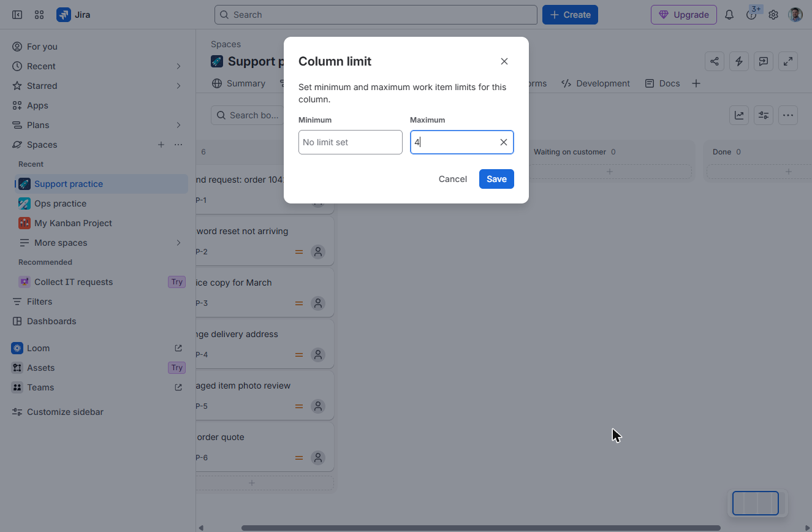This screenshot has height=532, width=812.
Task: Click the horizontal board scrollbar
Action: 481,528
